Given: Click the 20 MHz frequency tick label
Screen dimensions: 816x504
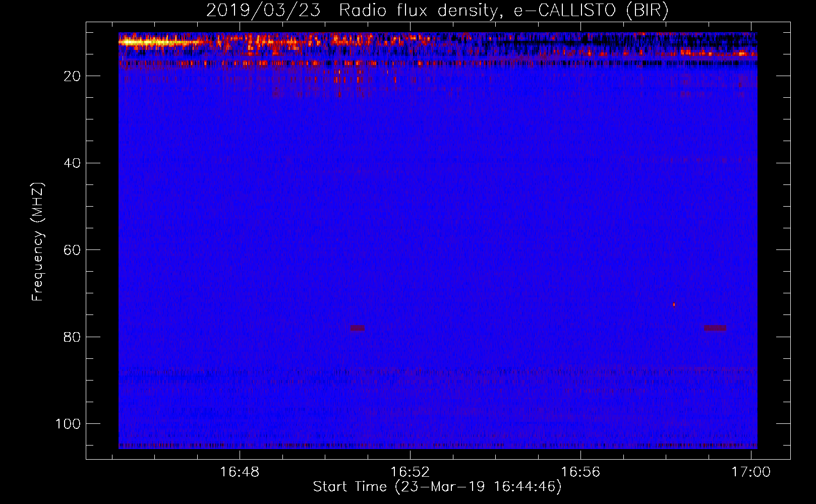Looking at the screenshot, I should [x=73, y=76].
